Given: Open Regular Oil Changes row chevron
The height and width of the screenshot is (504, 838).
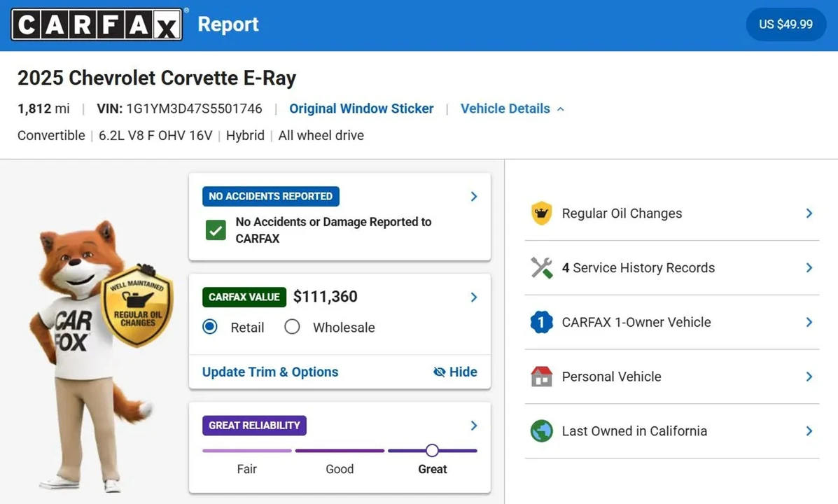Looking at the screenshot, I should pos(809,213).
